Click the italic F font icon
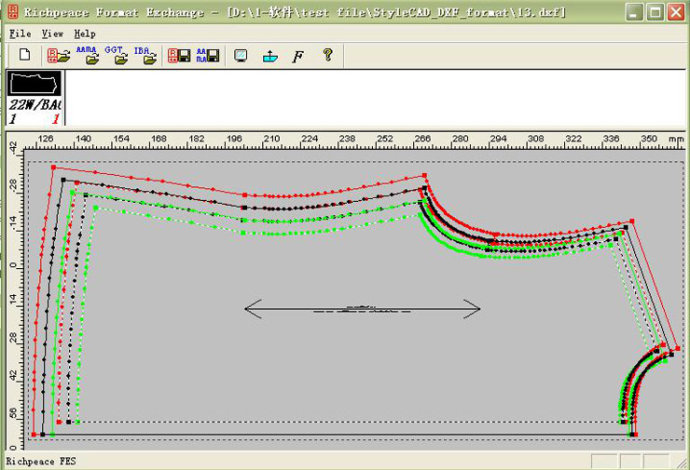The image size is (690, 470). pos(297,56)
